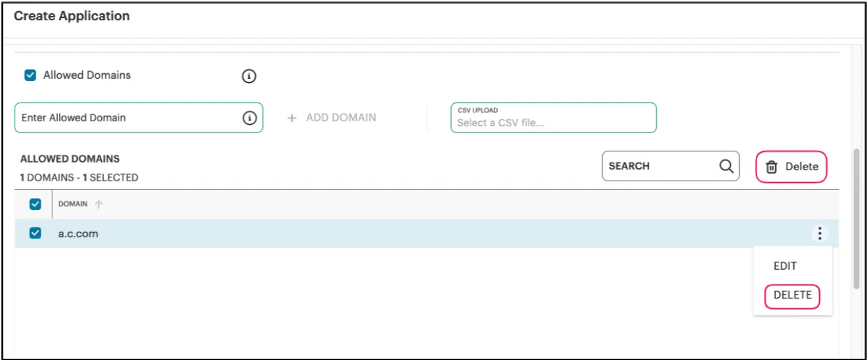Select the a.c.com domain text
The image size is (868, 362).
click(x=78, y=234)
